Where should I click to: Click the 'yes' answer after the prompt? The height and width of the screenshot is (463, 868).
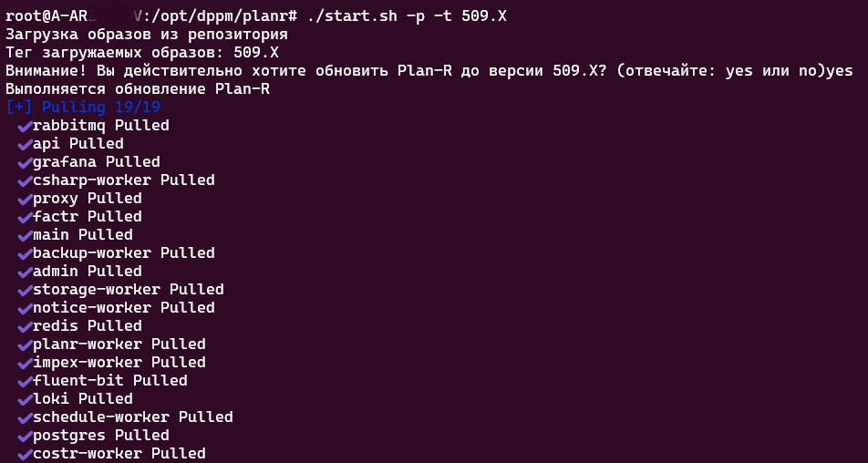839,71
